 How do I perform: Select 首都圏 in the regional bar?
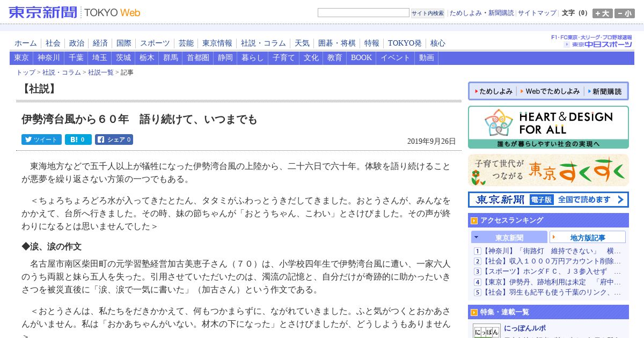click(198, 58)
